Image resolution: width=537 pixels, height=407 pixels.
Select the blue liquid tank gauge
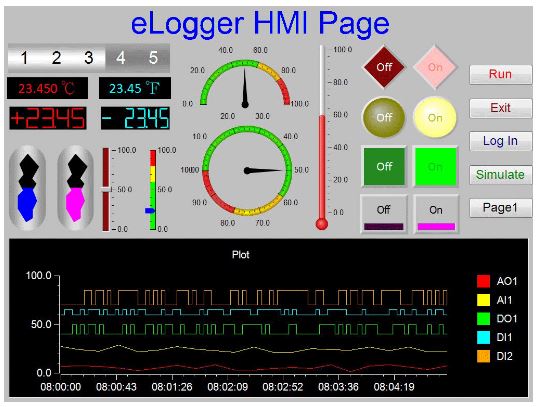[x=27, y=187]
